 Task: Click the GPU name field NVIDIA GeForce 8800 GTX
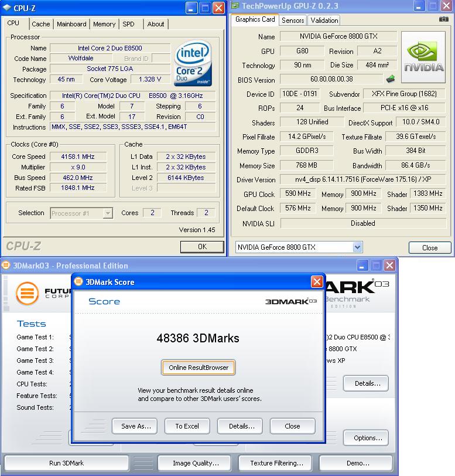point(338,36)
